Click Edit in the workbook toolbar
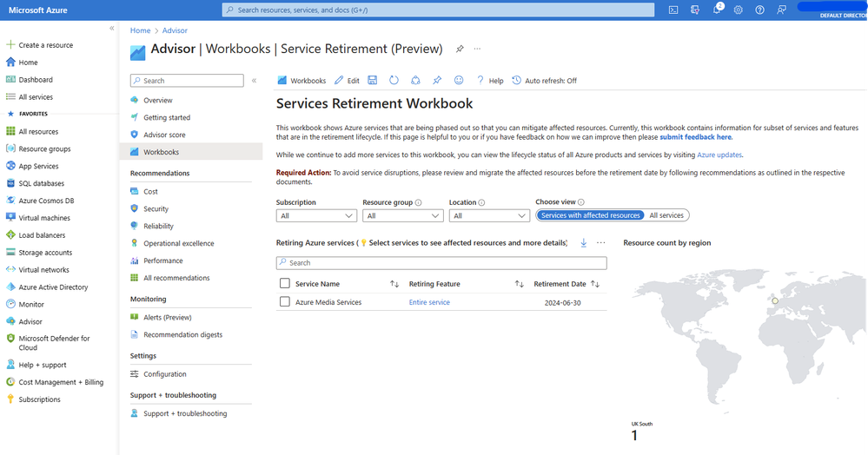 pos(347,80)
